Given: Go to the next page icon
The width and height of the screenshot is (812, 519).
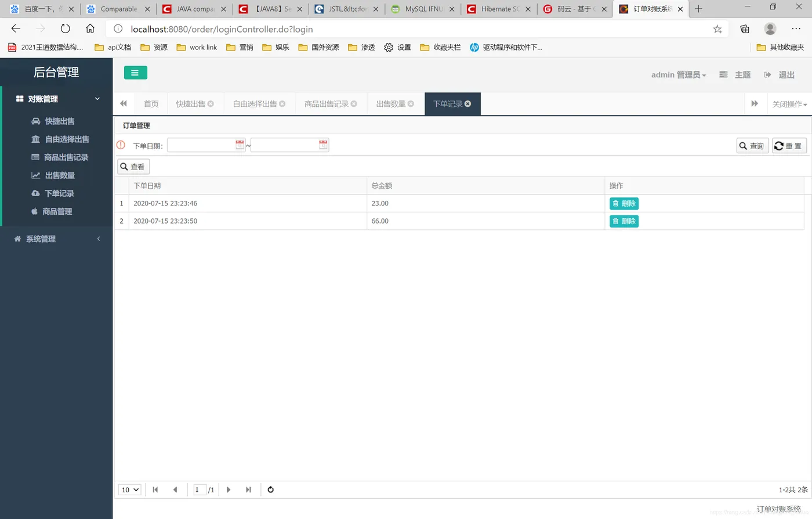Looking at the screenshot, I should click(x=229, y=490).
